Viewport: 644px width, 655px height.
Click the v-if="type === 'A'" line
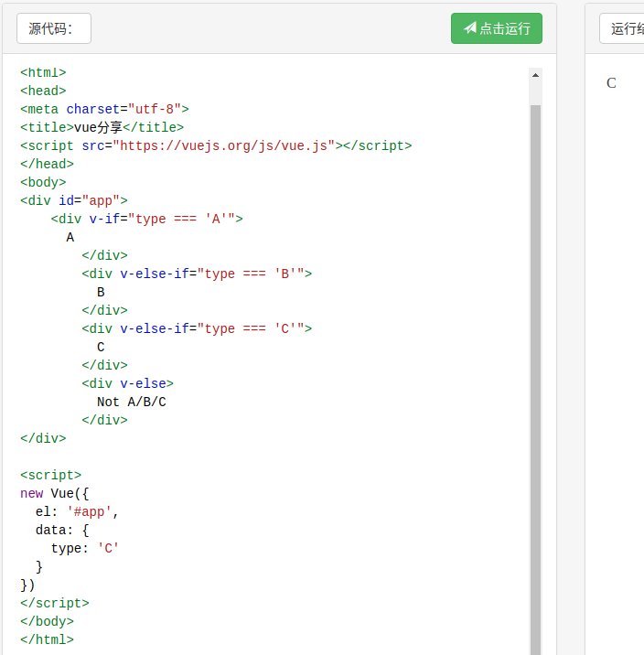146,219
